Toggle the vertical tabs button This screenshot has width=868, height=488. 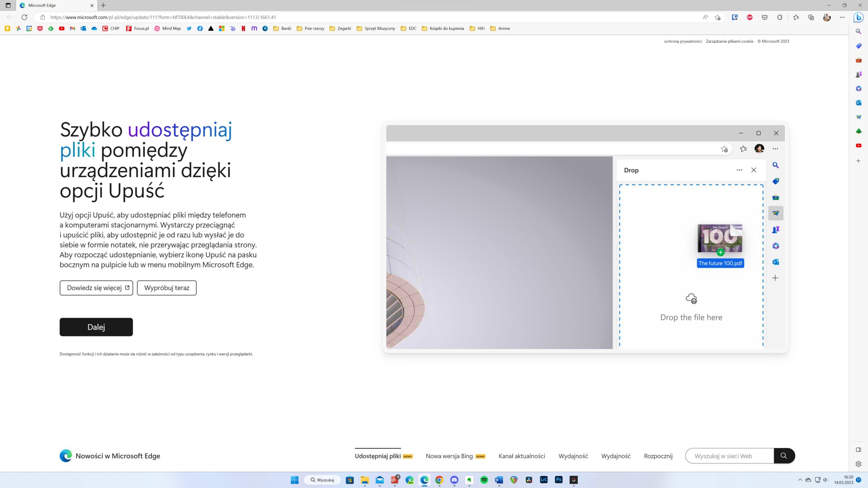8,5
